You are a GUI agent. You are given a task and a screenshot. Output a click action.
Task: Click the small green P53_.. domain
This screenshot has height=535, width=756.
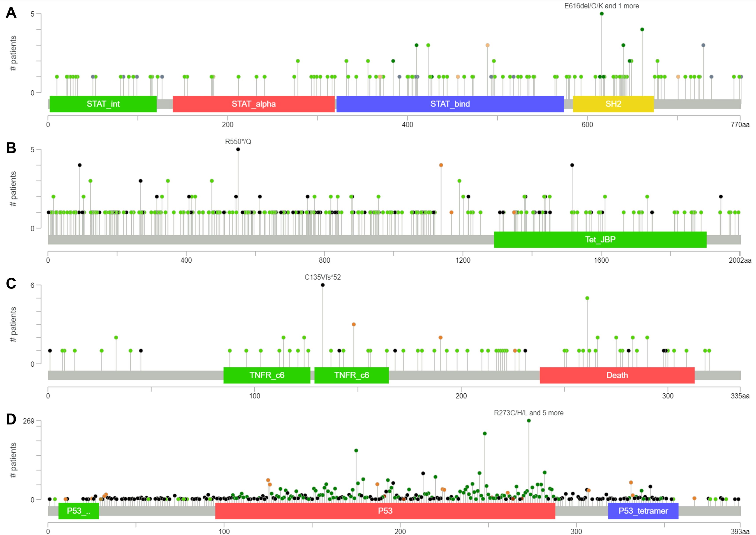click(x=79, y=511)
